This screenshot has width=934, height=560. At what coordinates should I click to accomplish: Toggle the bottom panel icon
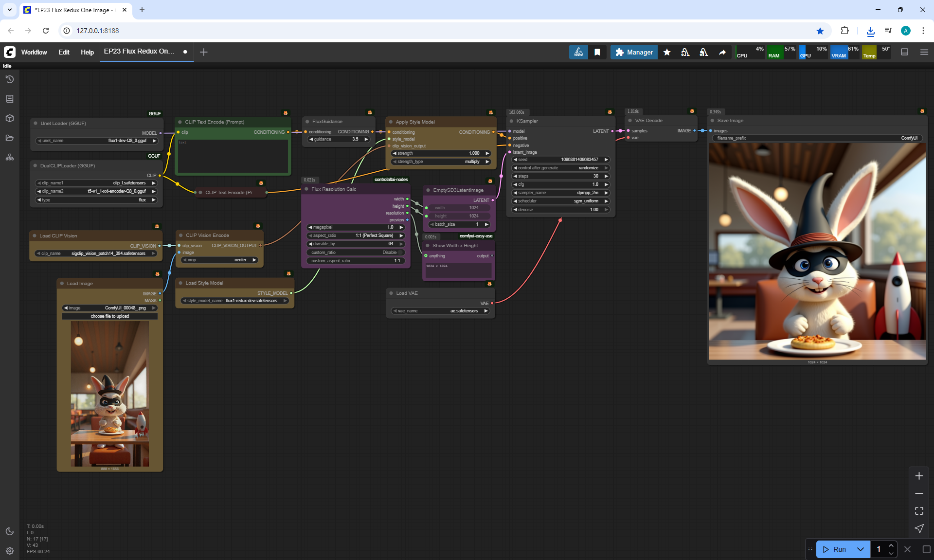(904, 52)
